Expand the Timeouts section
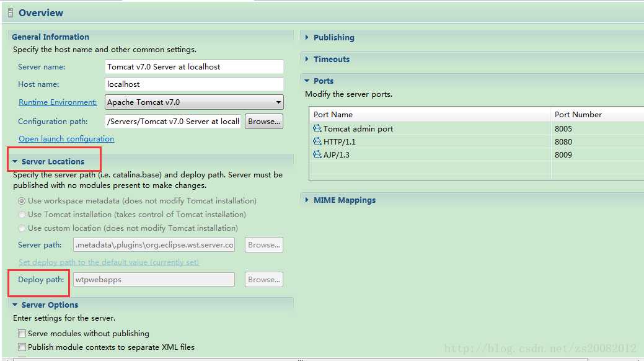 (x=307, y=59)
